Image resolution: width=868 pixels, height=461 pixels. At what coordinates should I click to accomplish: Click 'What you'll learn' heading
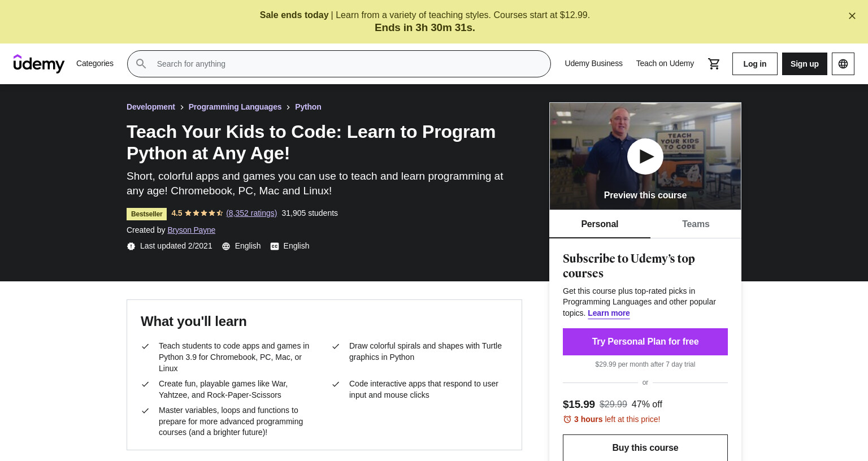[x=194, y=321]
